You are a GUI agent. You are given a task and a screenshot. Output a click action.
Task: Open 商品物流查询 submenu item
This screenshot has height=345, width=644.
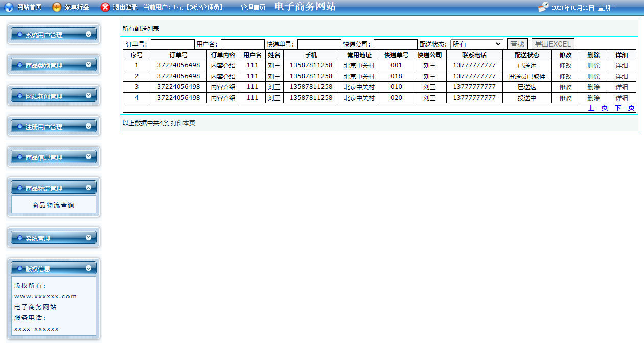53,205
